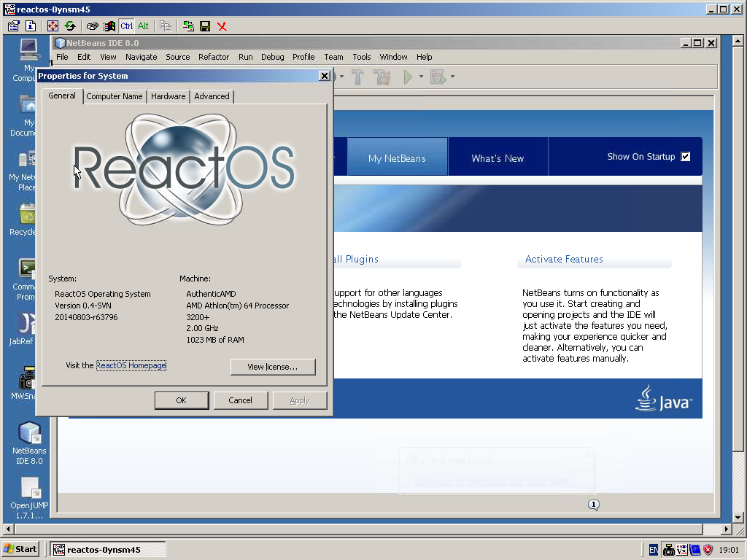This screenshot has height=560, width=747.
Task: Open NetBeans Edit menu
Action: (84, 57)
